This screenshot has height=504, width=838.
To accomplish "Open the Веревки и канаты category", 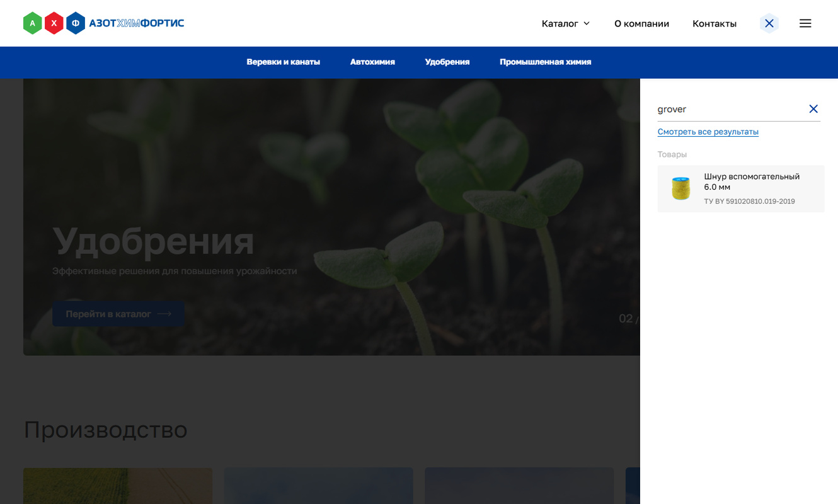I will click(x=284, y=62).
